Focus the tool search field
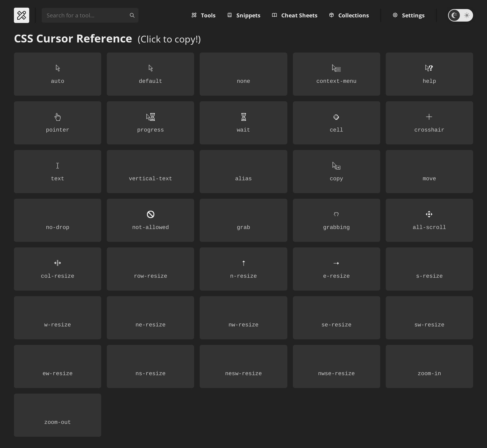Image resolution: width=487 pixels, height=448 pixels. point(86,15)
